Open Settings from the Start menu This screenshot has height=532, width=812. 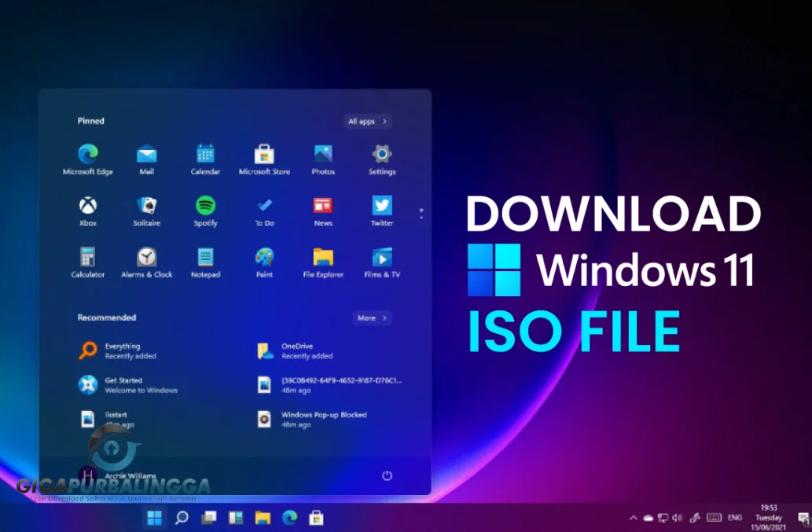tap(381, 154)
